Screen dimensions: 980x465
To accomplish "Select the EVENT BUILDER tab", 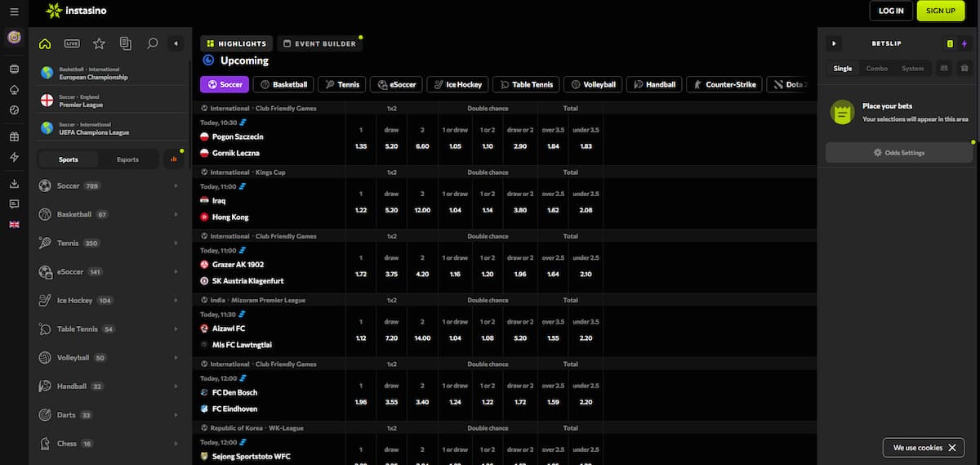I will point(319,43).
